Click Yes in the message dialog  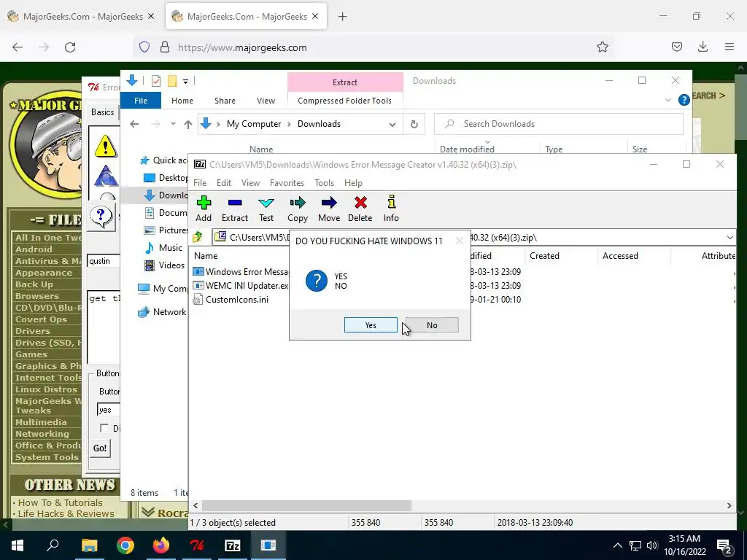371,325
